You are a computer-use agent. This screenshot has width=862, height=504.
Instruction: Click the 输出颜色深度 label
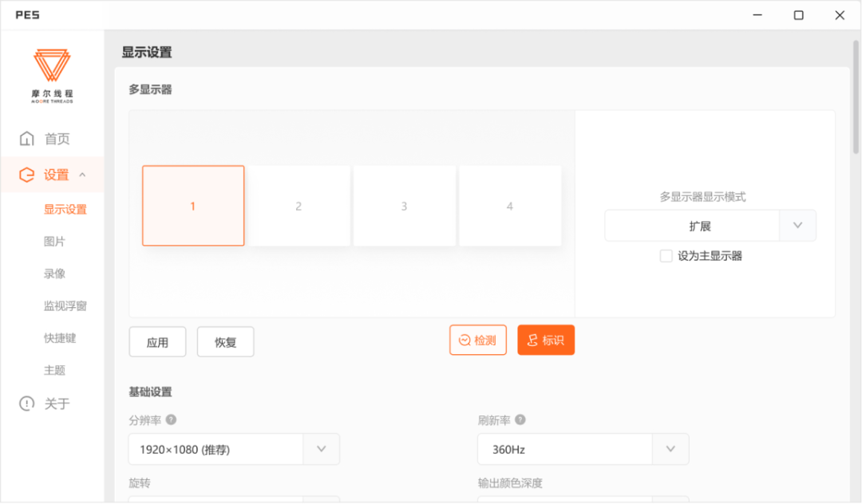[510, 483]
